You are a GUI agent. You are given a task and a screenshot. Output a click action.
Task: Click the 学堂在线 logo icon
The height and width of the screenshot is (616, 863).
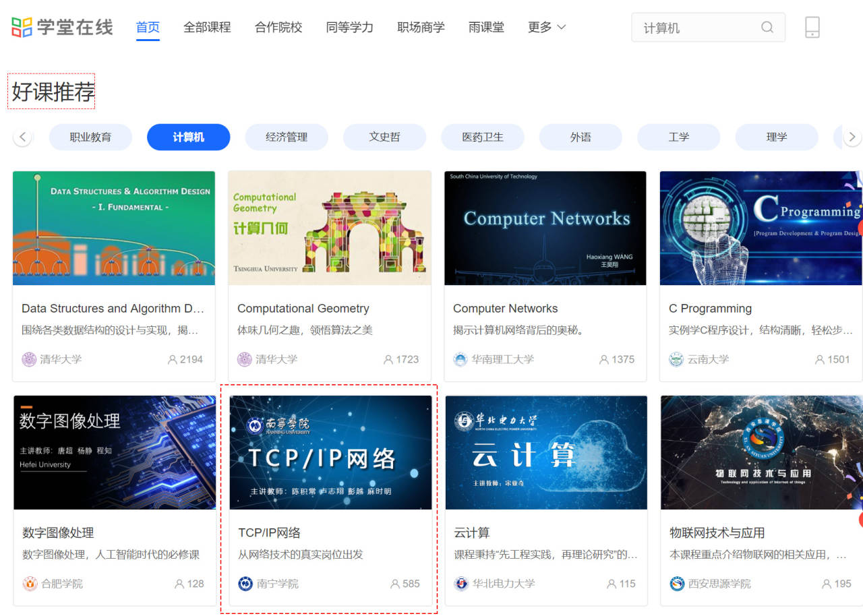(x=22, y=28)
